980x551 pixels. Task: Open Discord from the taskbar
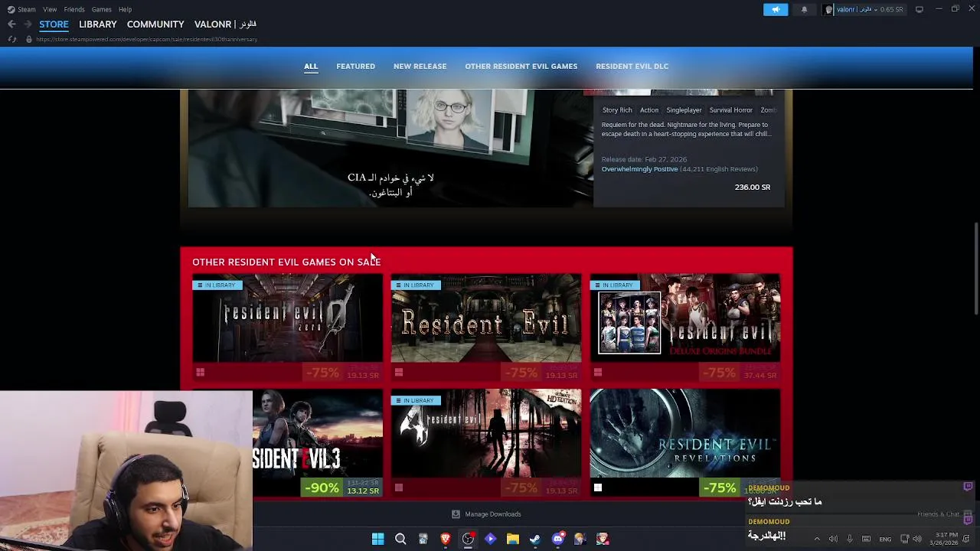tap(558, 539)
